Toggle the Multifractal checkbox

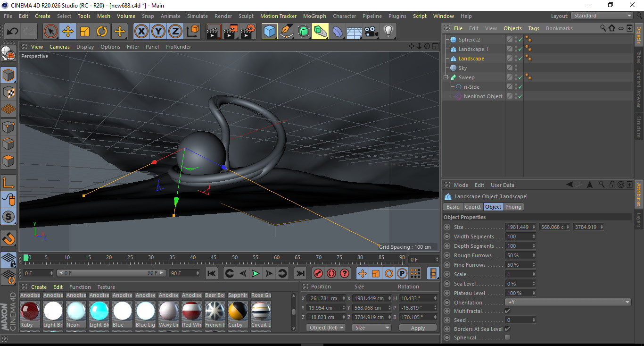click(x=507, y=311)
